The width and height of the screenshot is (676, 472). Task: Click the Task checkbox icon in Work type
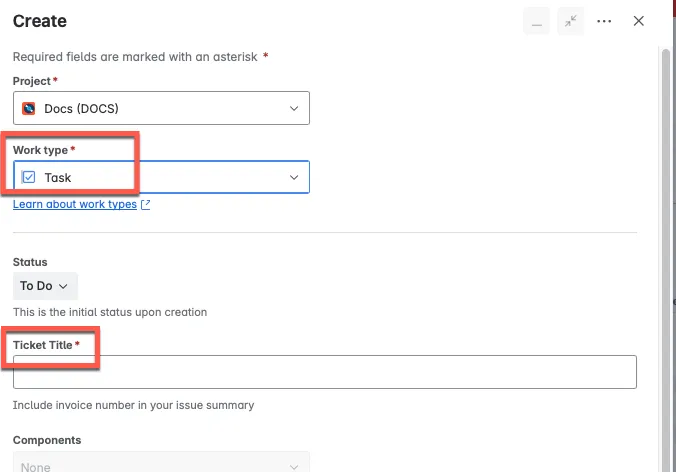pyautogui.click(x=29, y=177)
